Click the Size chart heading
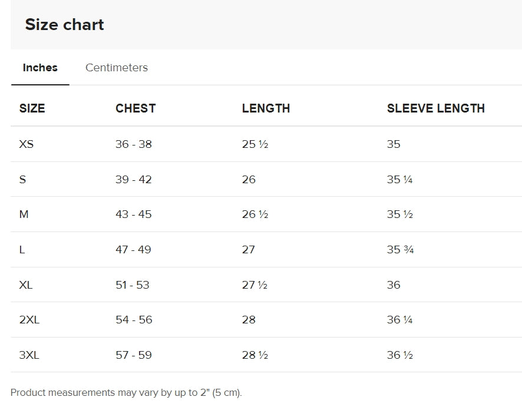522x420 pixels. click(65, 24)
